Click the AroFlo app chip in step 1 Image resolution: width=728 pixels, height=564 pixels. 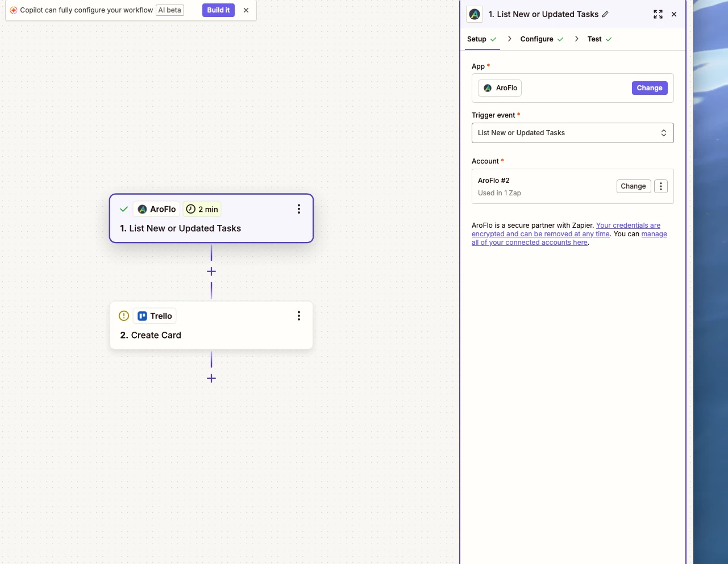[157, 209]
